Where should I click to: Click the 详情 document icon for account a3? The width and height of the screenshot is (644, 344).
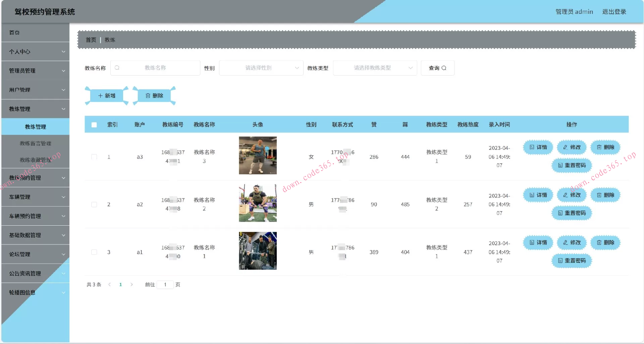click(532, 147)
